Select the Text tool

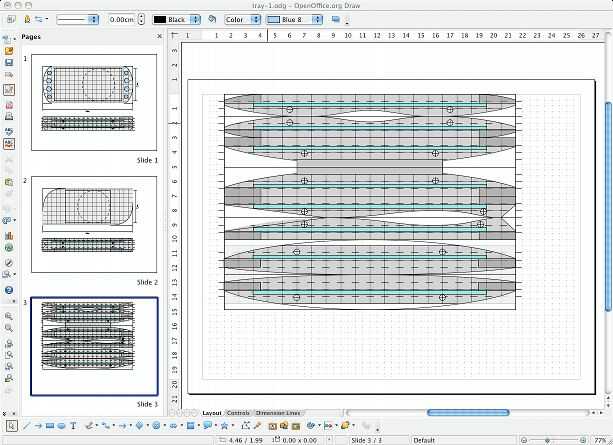pos(74,425)
